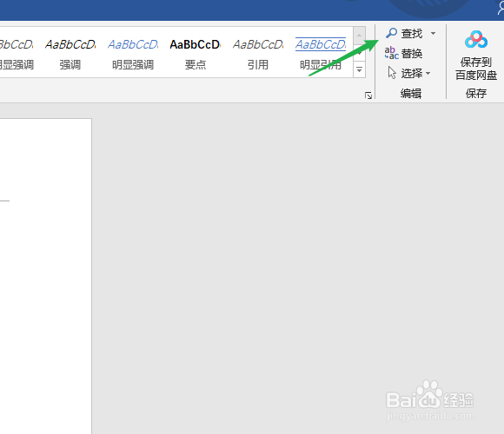
Task: Click the account user icon in title bar
Action: (501, 8)
